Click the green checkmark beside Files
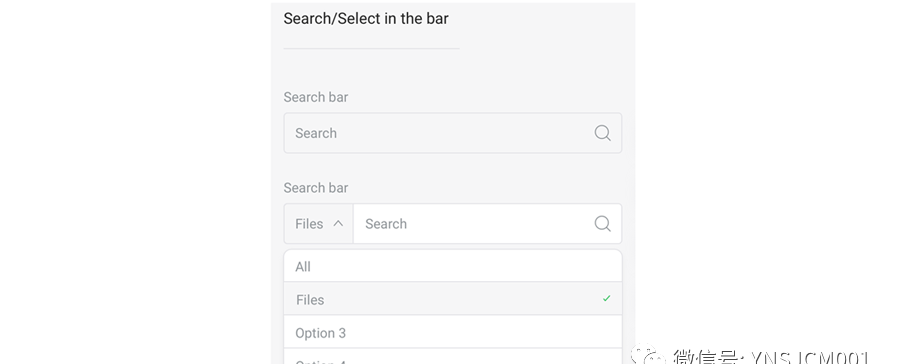The image size is (900, 364). pyautogui.click(x=606, y=299)
